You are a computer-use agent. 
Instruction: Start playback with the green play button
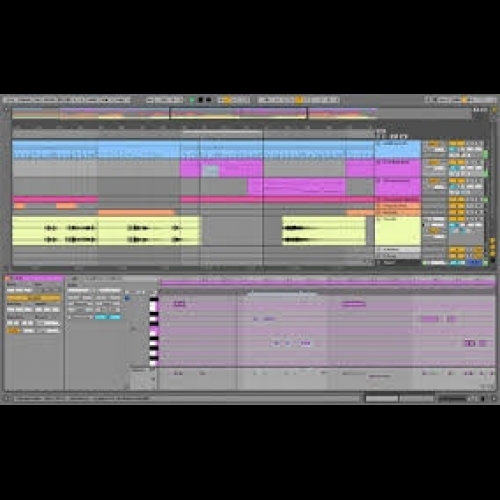click(x=192, y=100)
